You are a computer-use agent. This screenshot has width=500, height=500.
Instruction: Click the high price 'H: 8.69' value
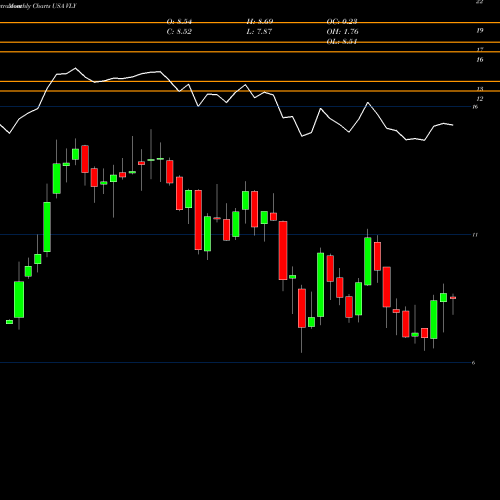pos(260,22)
